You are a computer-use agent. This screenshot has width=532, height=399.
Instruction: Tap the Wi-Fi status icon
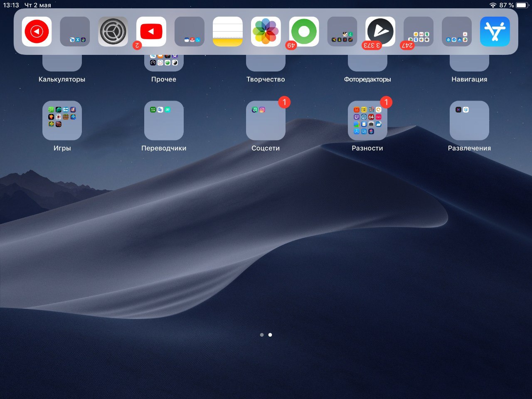pos(493,5)
